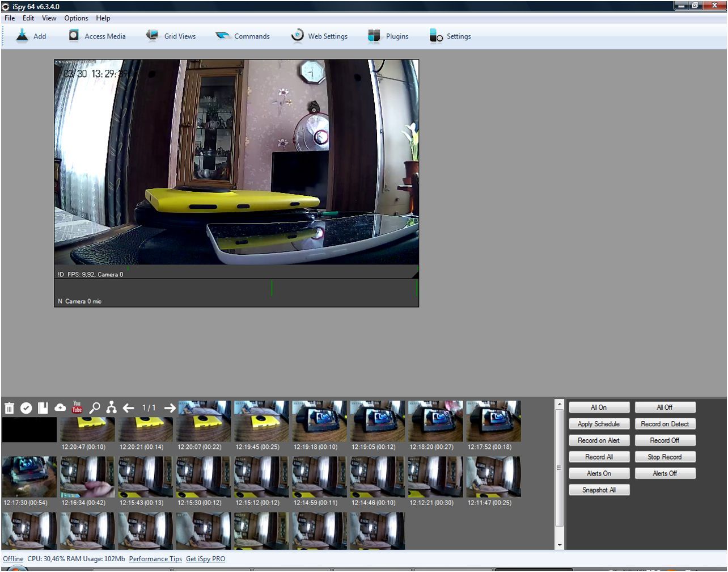This screenshot has height=572, width=728.
Task: Go to next media page arrow
Action: [170, 407]
